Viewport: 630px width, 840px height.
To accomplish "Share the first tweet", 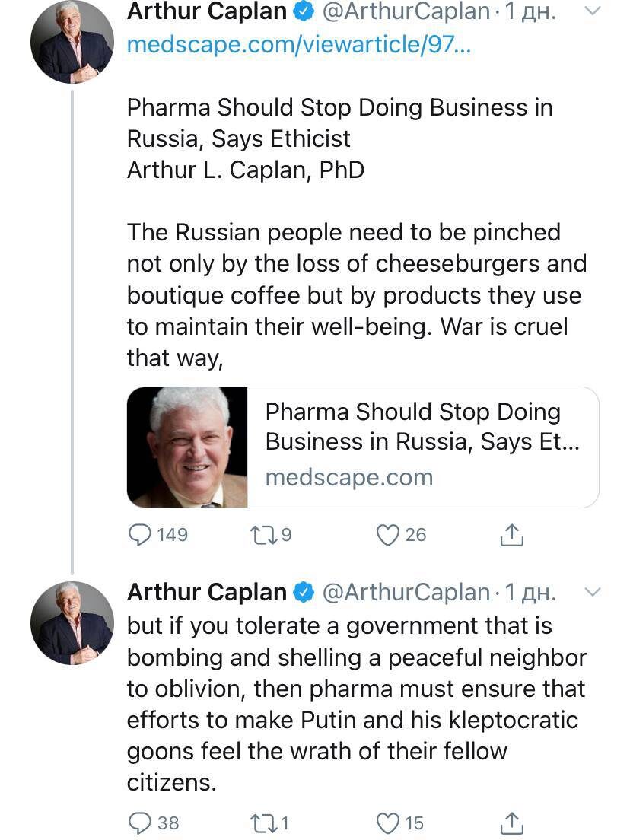I will point(512,536).
